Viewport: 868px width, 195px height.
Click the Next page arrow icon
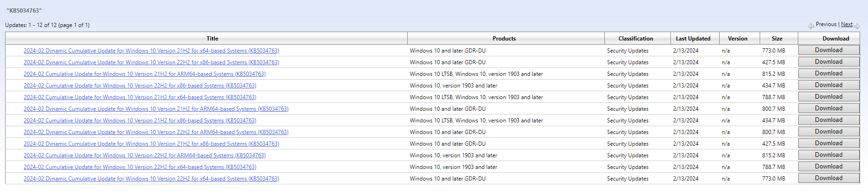pyautogui.click(x=857, y=26)
